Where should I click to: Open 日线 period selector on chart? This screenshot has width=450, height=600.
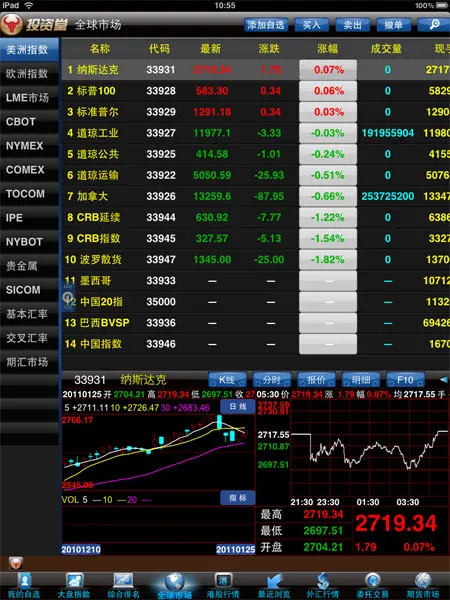click(x=238, y=406)
